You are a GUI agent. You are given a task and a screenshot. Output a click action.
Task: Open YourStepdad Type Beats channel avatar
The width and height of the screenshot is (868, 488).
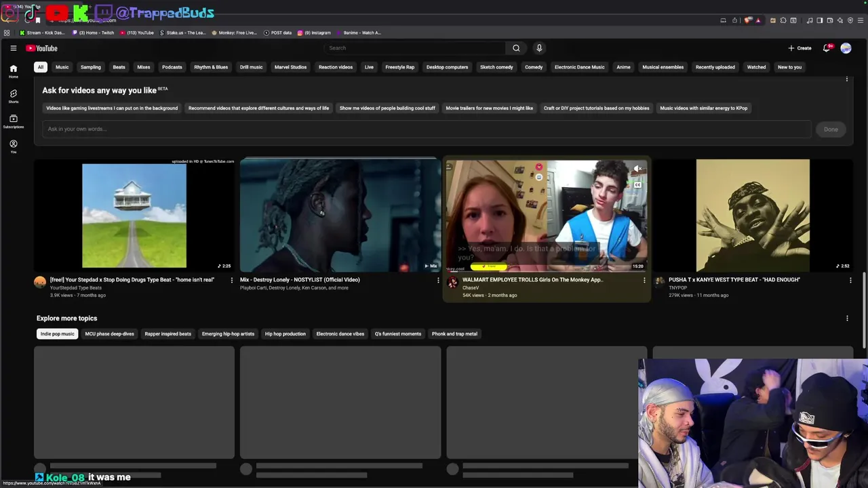pos(40,283)
